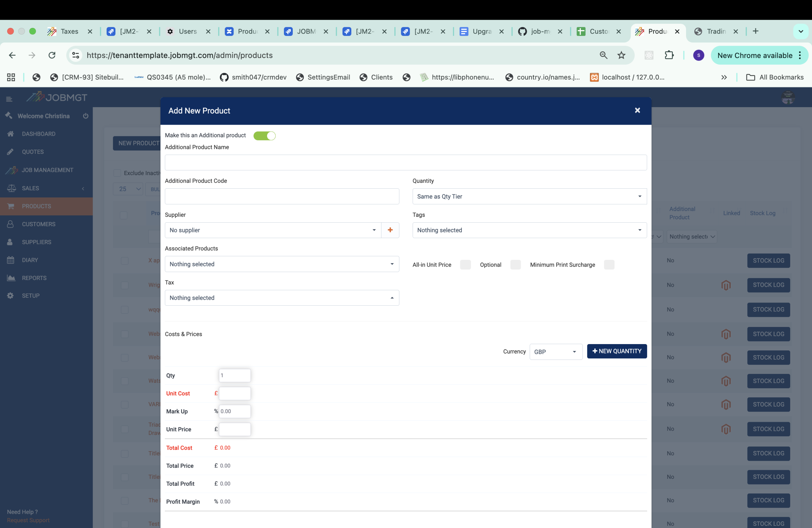Tick the Minimum Print Surcharge checkbox
Image resolution: width=812 pixels, height=528 pixels.
[x=609, y=265]
